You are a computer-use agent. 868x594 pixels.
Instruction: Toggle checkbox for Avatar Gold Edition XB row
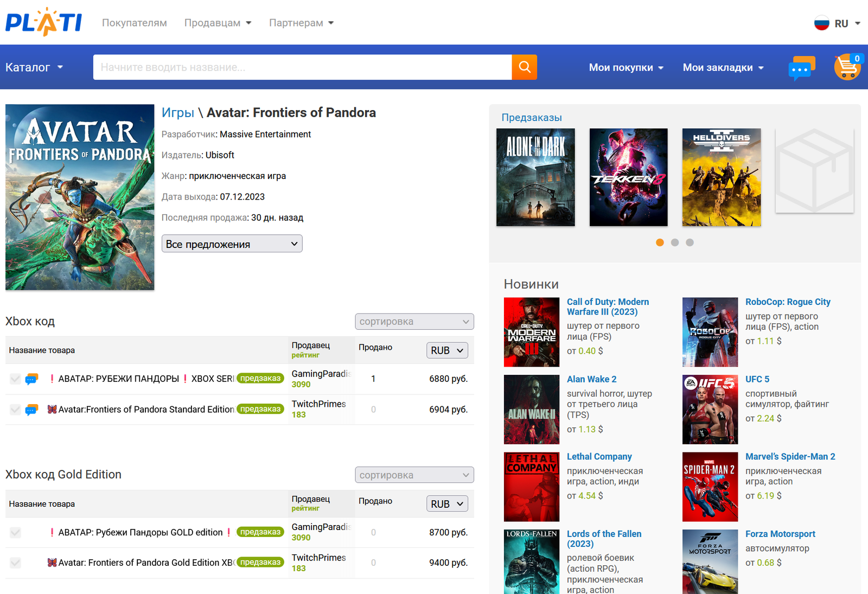(15, 563)
